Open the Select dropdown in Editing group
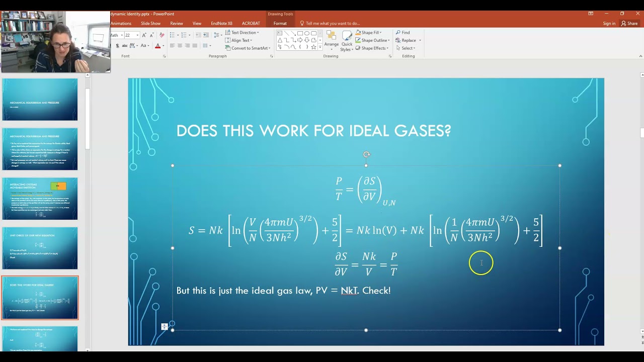 coord(406,48)
